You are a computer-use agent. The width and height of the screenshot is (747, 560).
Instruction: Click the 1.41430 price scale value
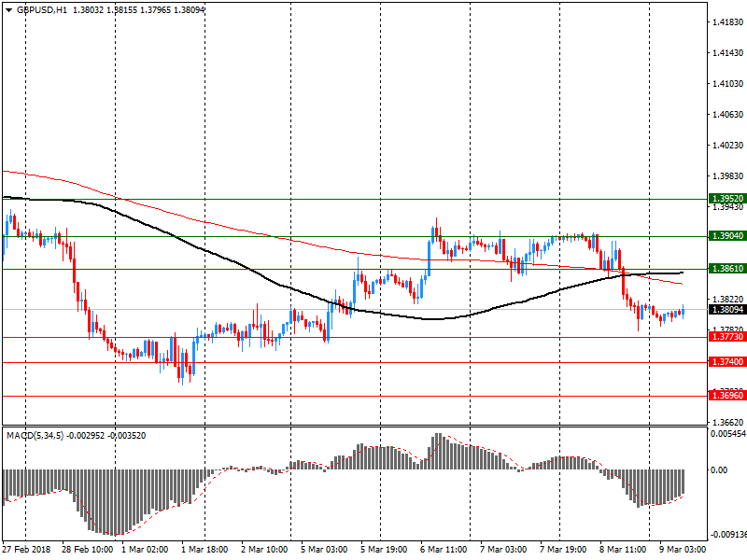(x=727, y=53)
